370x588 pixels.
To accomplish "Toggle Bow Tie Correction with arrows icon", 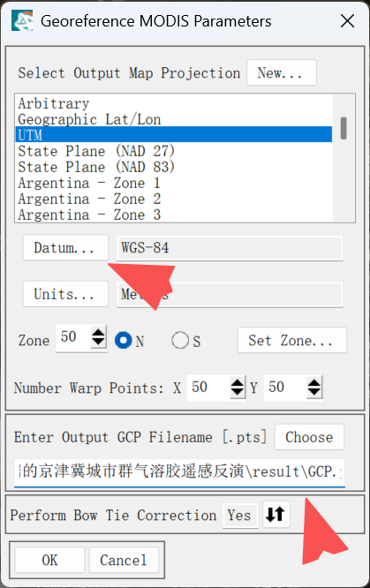I will coord(276,515).
